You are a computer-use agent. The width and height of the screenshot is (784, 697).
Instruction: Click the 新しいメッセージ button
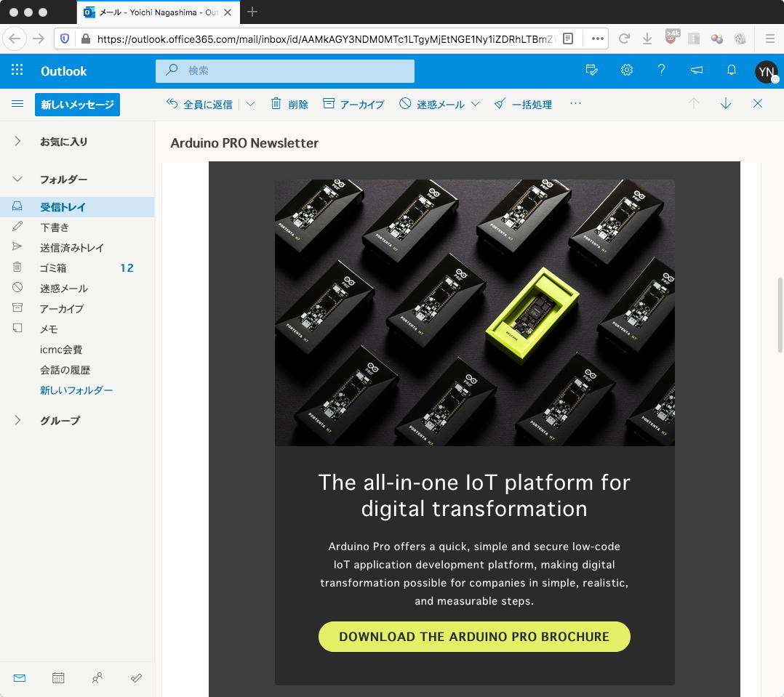click(x=78, y=105)
